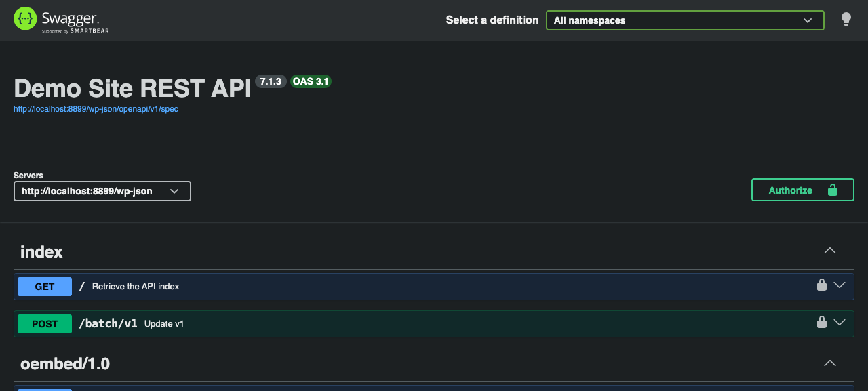The height and width of the screenshot is (391, 868).
Task: Click the POST method badge
Action: (x=45, y=324)
